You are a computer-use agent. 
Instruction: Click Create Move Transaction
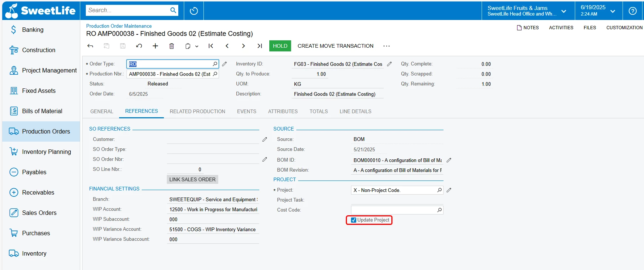coord(336,46)
